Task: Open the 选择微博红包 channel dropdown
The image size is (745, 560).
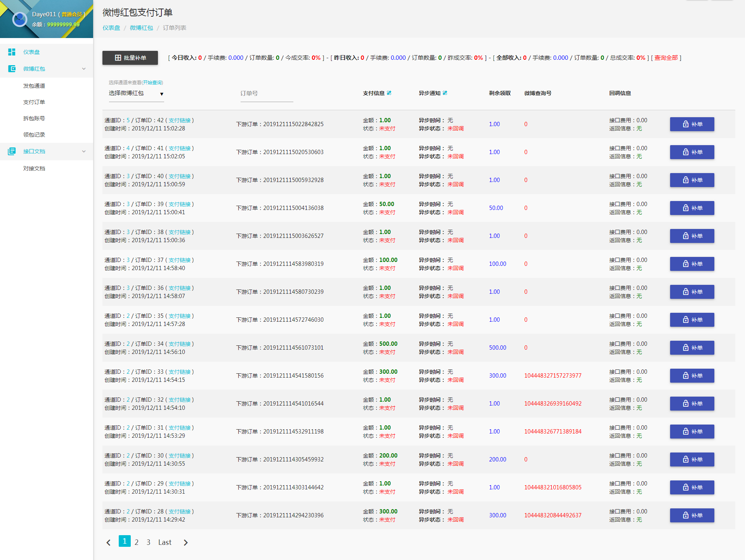Action: point(136,94)
